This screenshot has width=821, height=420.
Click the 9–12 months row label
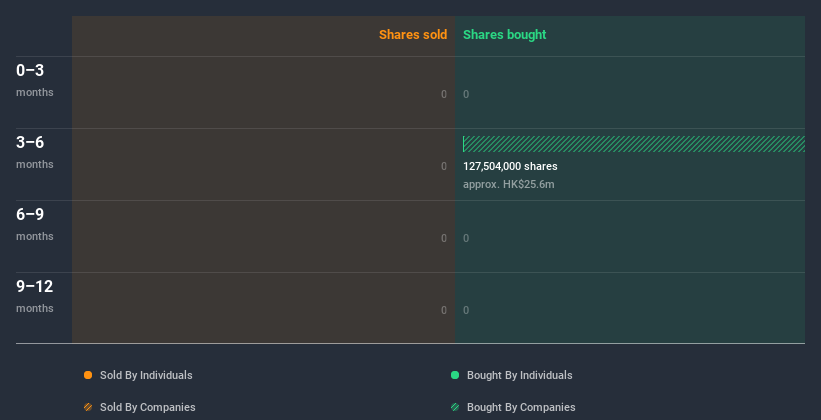tap(35, 296)
